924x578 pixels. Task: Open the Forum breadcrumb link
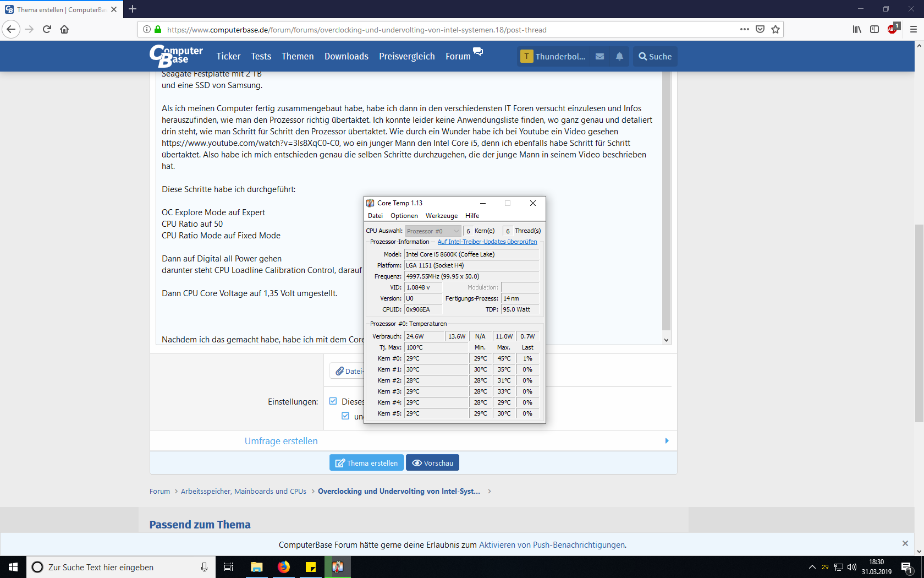coord(159,491)
